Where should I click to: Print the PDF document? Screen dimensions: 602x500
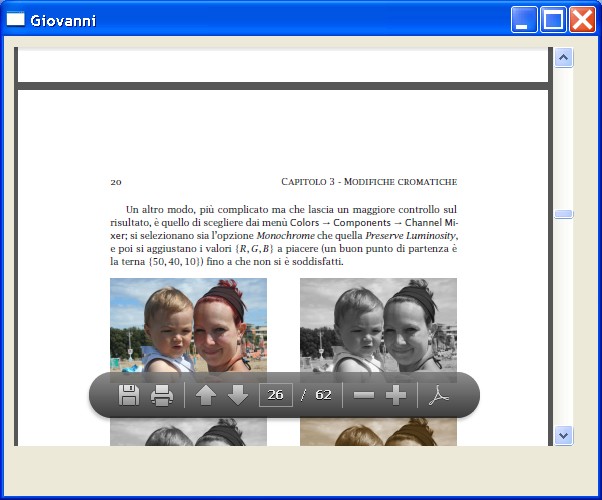coord(162,395)
